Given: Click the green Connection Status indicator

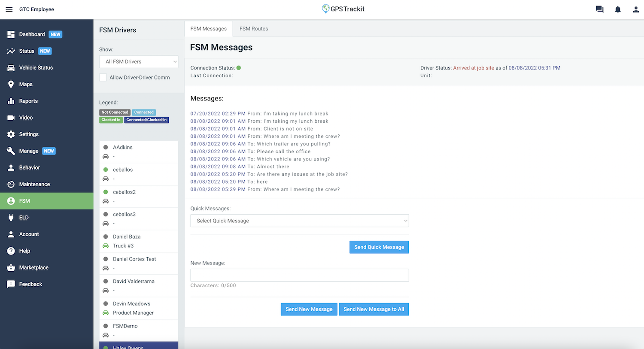Looking at the screenshot, I should 239,68.
